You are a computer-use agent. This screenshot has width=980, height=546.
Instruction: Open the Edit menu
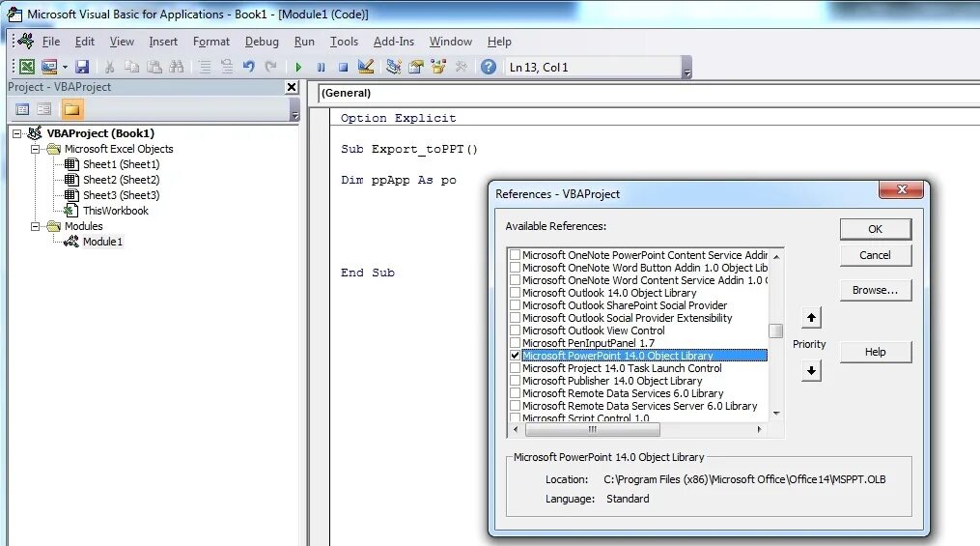[84, 42]
